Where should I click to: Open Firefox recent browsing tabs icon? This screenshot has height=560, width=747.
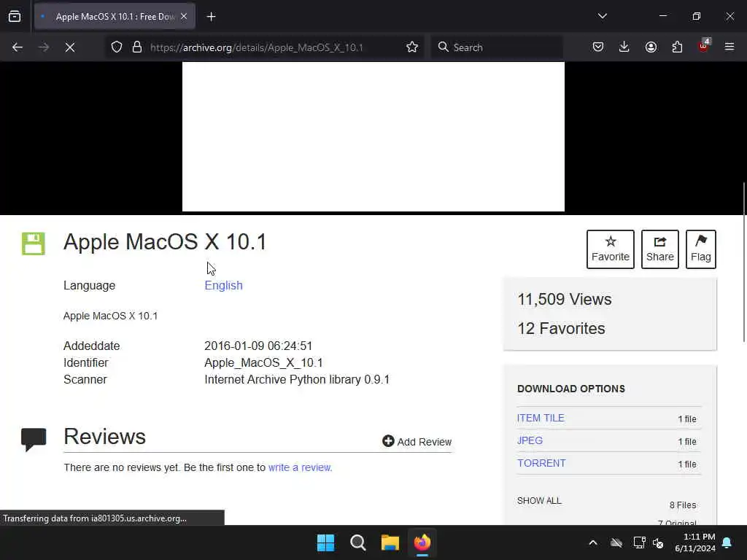[15, 17]
